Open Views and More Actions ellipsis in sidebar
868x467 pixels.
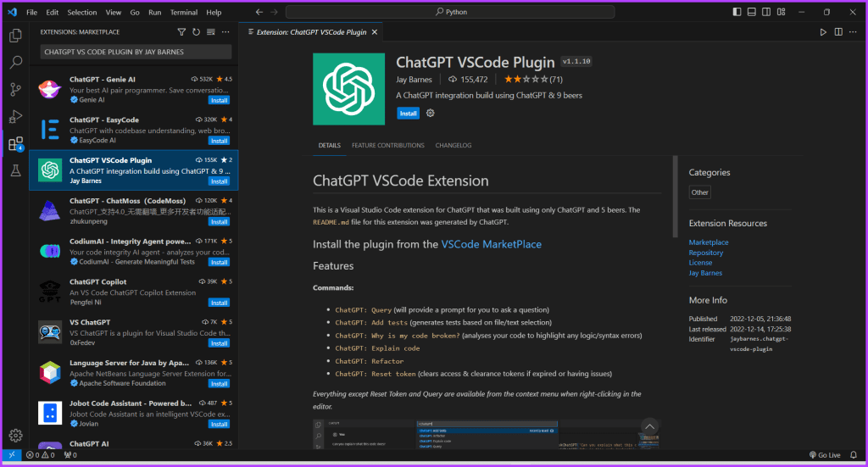[x=225, y=32]
